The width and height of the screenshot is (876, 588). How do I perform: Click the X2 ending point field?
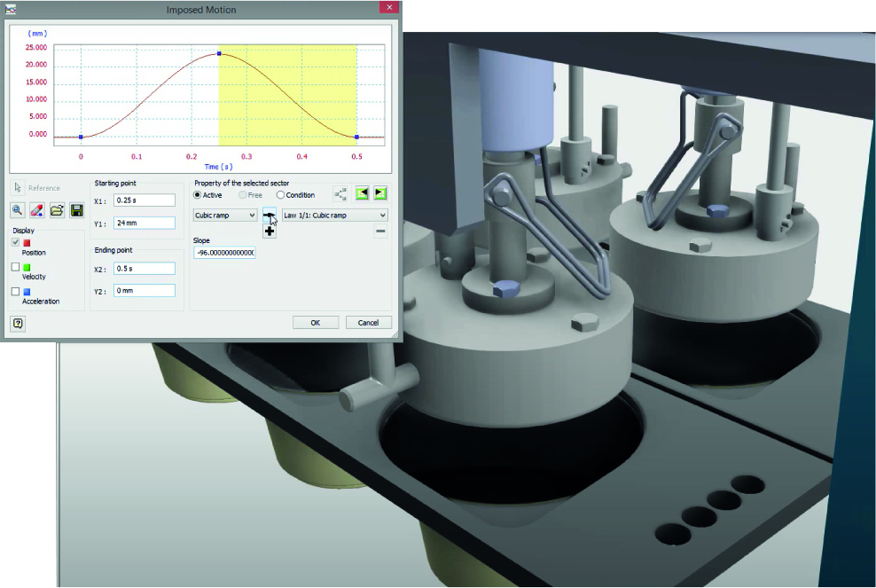(x=145, y=269)
